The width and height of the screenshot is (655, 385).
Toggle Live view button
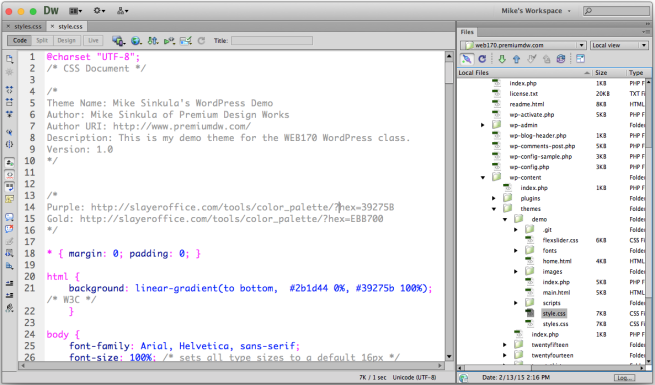click(93, 41)
